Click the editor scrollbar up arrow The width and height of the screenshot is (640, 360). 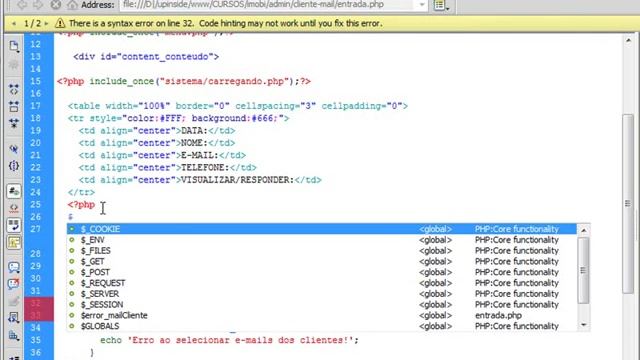pyautogui.click(x=628, y=41)
